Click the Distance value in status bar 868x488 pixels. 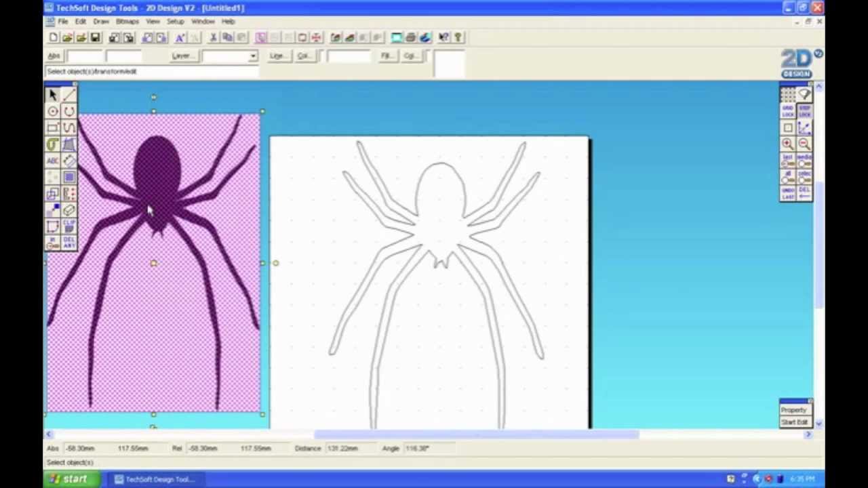pyautogui.click(x=342, y=448)
